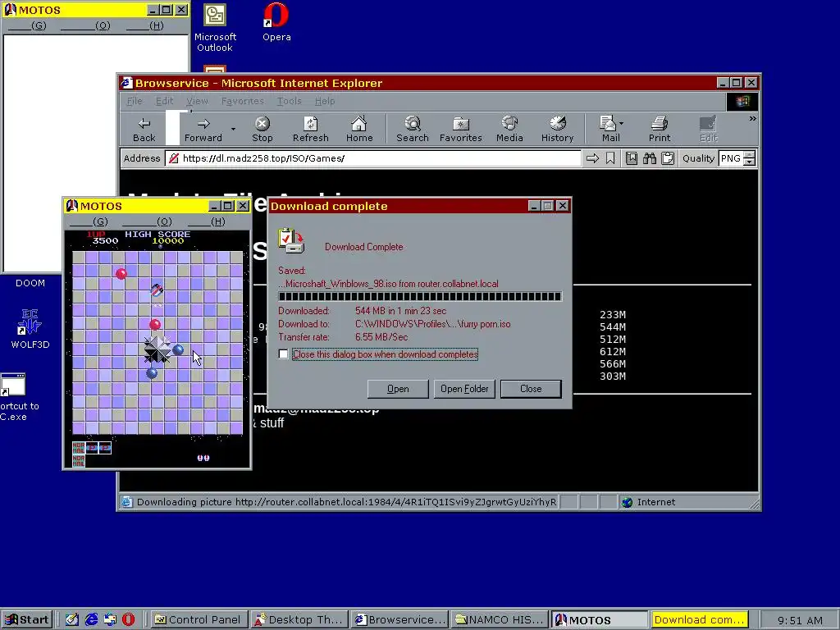This screenshot has height=630, width=840.
Task: Go back using the Back toolbar button
Action: pos(144,130)
